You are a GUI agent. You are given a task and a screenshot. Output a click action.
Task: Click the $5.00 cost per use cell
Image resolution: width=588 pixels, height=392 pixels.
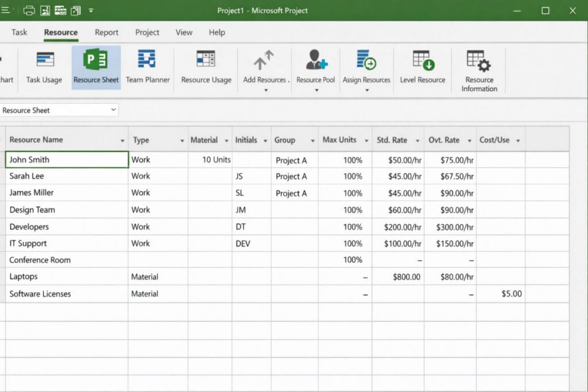[x=501, y=294]
